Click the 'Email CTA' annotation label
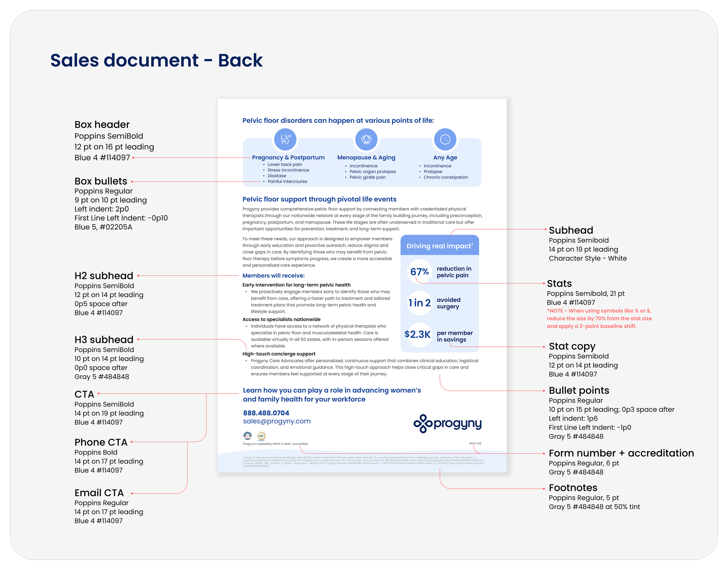 pos(99,493)
